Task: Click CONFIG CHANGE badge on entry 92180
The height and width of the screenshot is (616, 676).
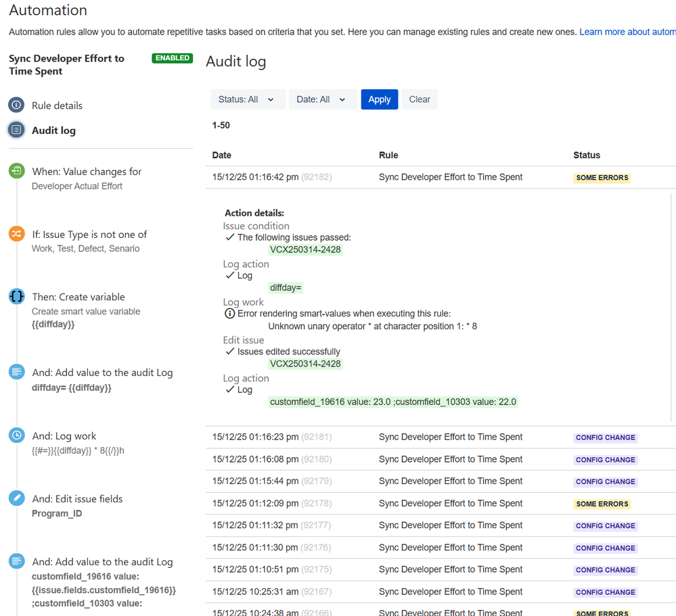Action: click(x=606, y=460)
